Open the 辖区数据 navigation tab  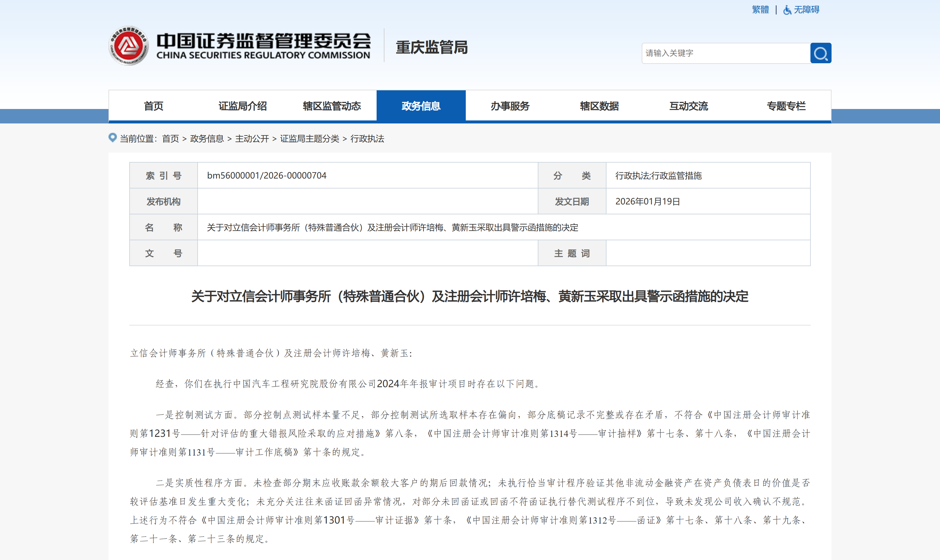tap(599, 106)
